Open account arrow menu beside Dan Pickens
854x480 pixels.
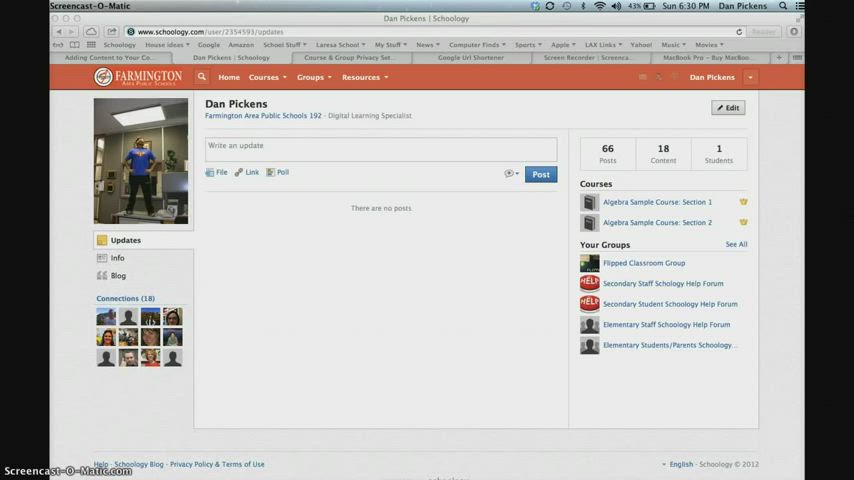(750, 77)
